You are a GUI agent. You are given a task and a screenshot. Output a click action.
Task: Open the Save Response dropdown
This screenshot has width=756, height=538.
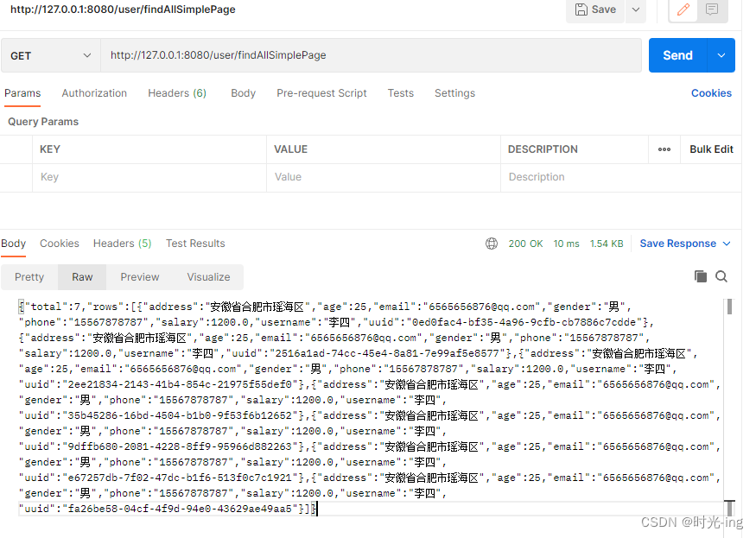pyautogui.click(x=685, y=244)
